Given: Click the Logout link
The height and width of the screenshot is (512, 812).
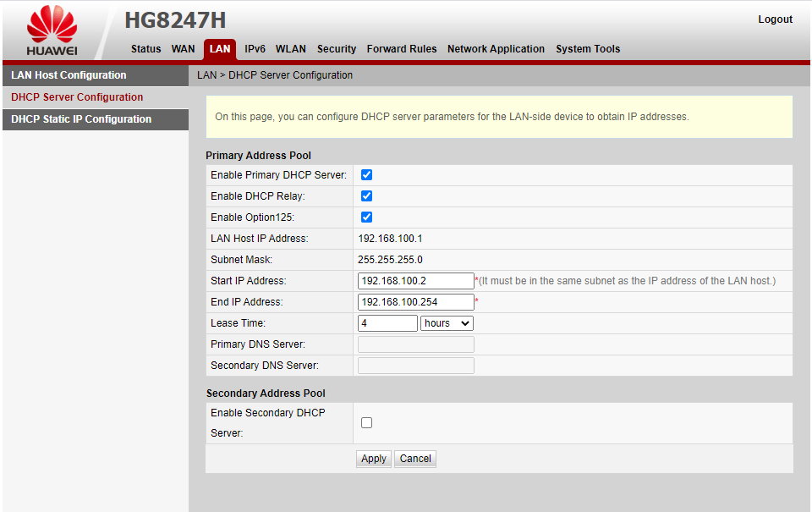Looking at the screenshot, I should 776,19.
